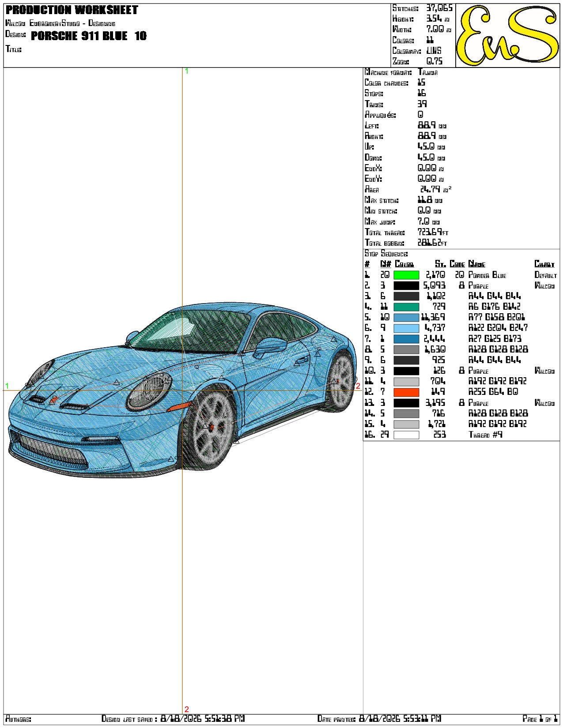Choose the gray swatch in stop row 8
Screen dimensions: 563x728
coord(406,349)
